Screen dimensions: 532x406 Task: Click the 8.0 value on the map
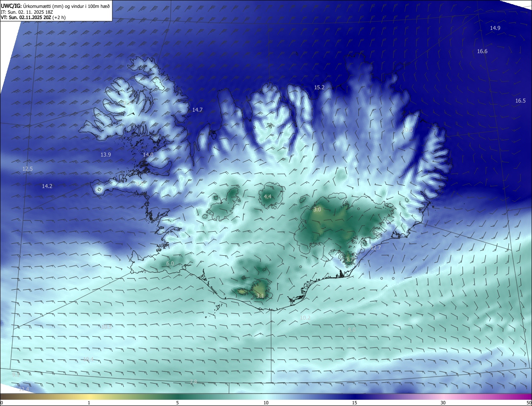tap(352, 330)
